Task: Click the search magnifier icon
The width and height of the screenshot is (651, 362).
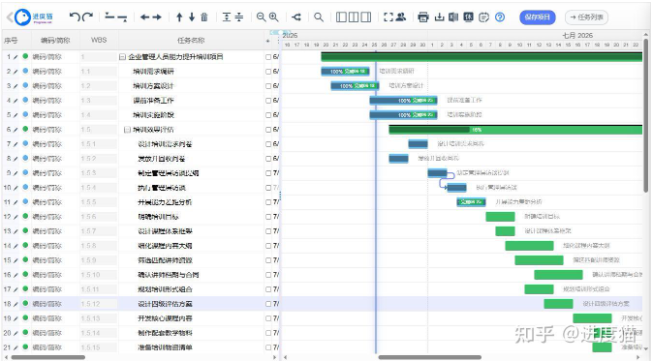Action: point(318,17)
